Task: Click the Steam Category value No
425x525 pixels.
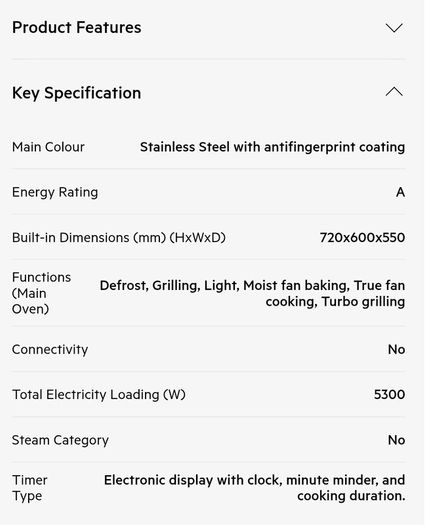Action: tap(396, 440)
